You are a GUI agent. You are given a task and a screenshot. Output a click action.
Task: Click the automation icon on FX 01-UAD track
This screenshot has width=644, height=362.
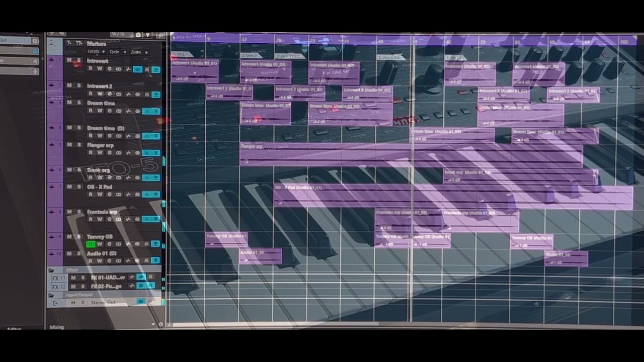[132, 278]
